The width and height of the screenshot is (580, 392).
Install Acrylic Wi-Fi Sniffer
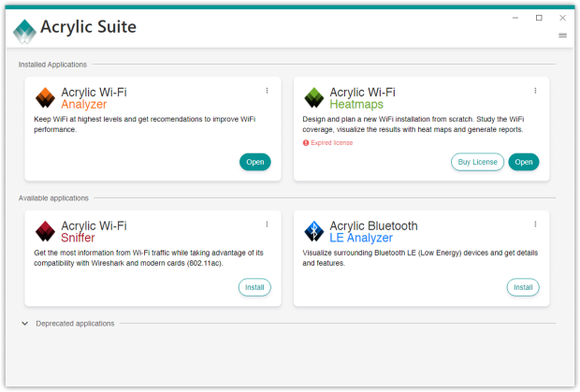tap(254, 287)
